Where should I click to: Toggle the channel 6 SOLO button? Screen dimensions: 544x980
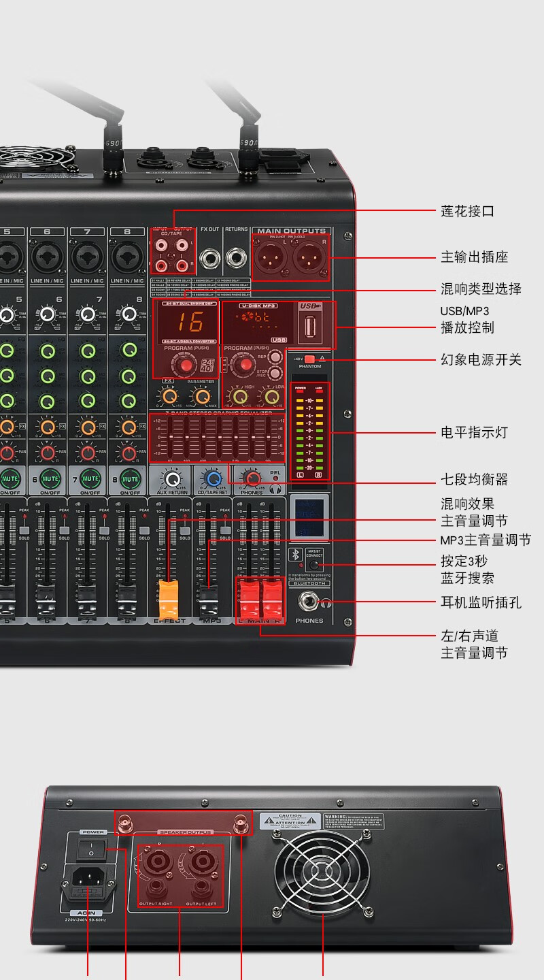[64, 529]
